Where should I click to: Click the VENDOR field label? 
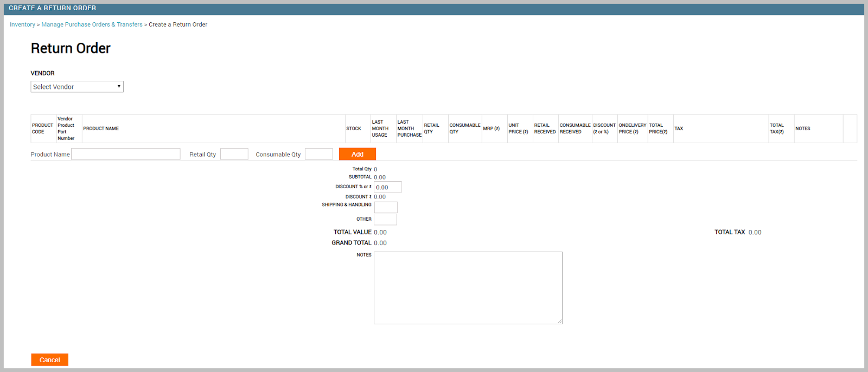[42, 73]
